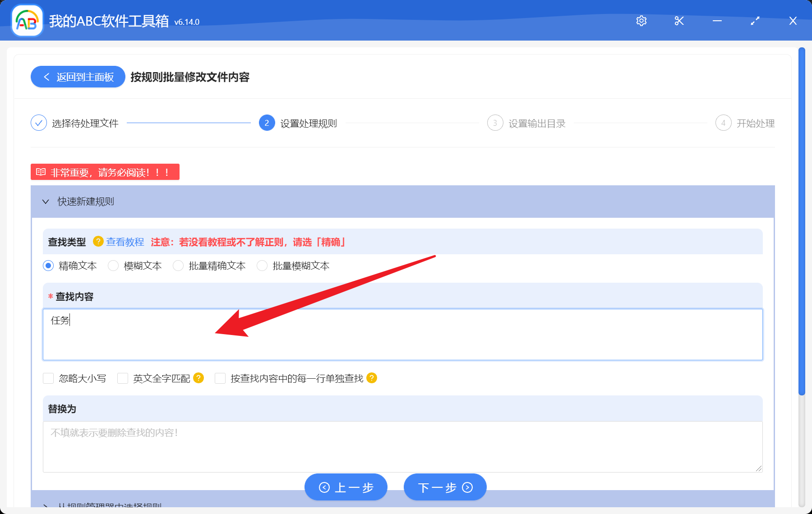Open the 查看教程 tutorial link
812x514 pixels.
[125, 242]
